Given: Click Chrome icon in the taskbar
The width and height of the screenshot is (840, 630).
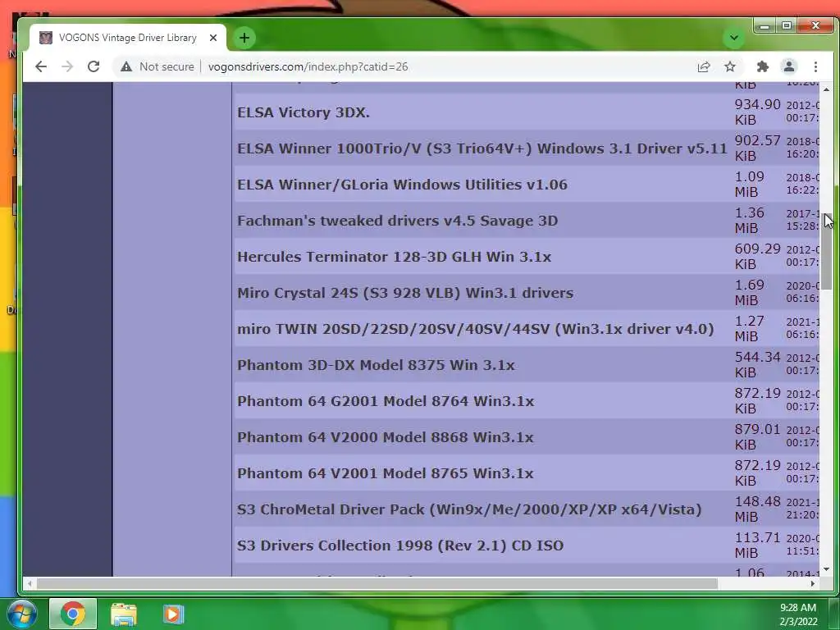Looking at the screenshot, I should coord(73,614).
